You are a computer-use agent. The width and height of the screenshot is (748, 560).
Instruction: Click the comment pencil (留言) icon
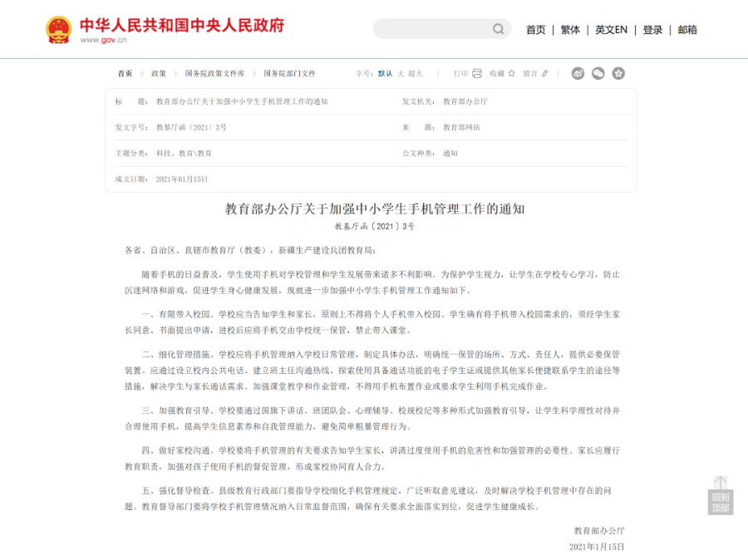[x=545, y=73]
